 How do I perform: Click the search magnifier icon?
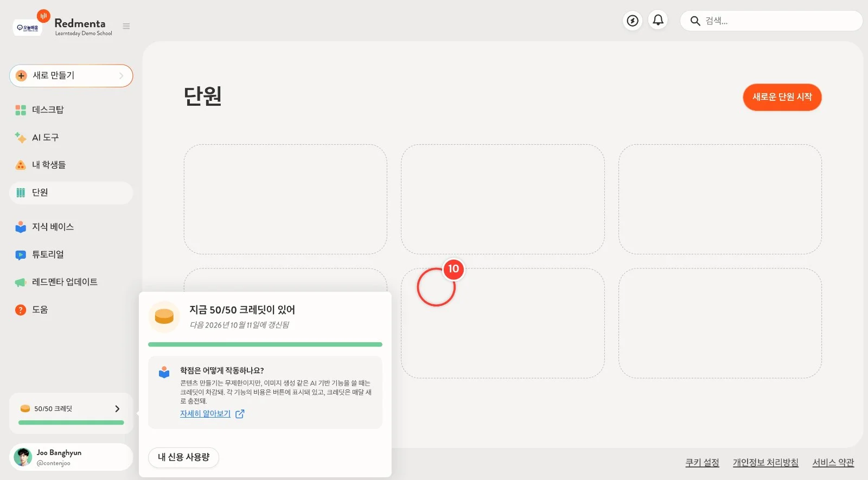(695, 21)
